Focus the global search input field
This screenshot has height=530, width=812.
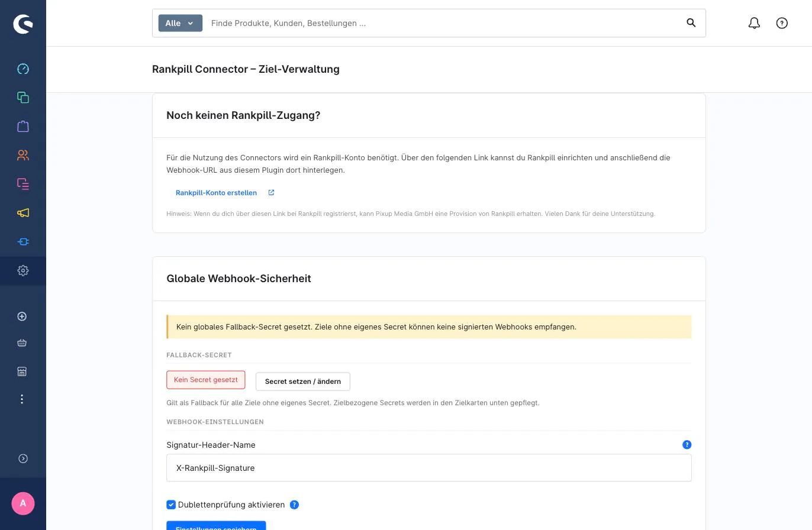444,23
